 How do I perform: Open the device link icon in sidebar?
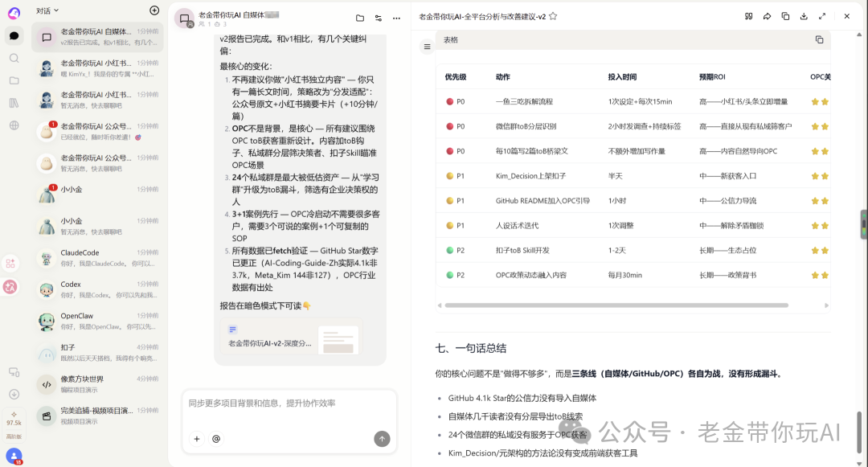[14, 372]
